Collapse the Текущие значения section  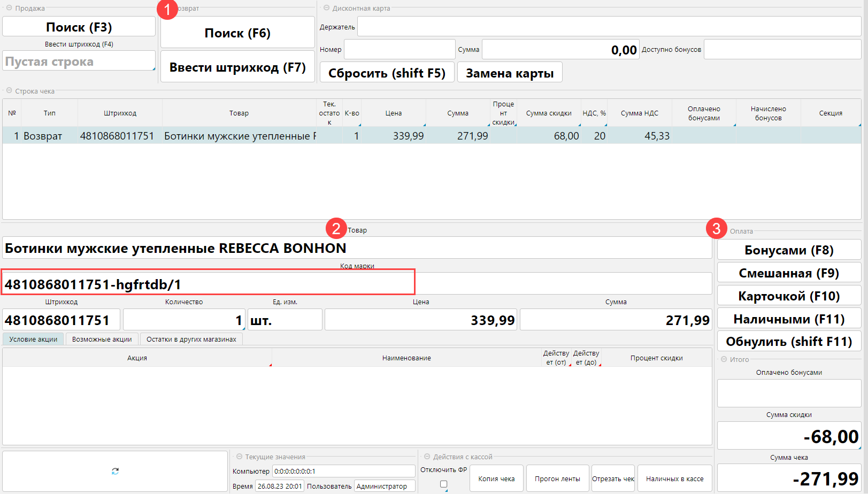[x=239, y=457]
